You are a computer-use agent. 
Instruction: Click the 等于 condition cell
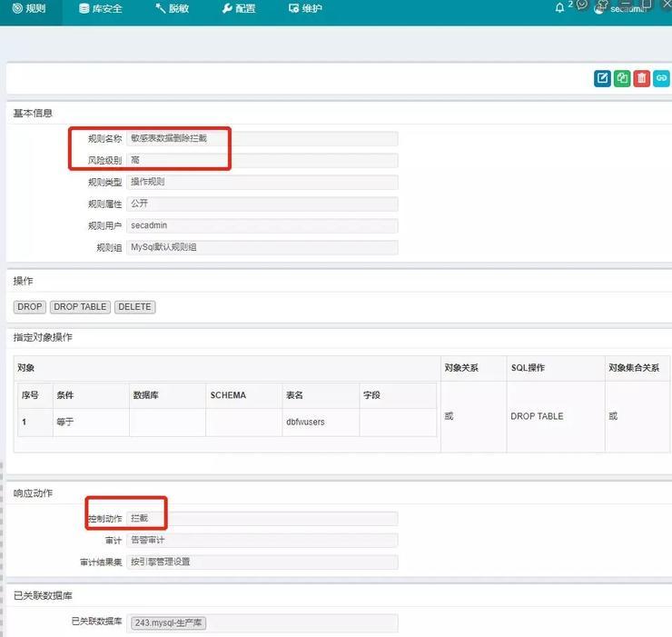click(x=91, y=423)
